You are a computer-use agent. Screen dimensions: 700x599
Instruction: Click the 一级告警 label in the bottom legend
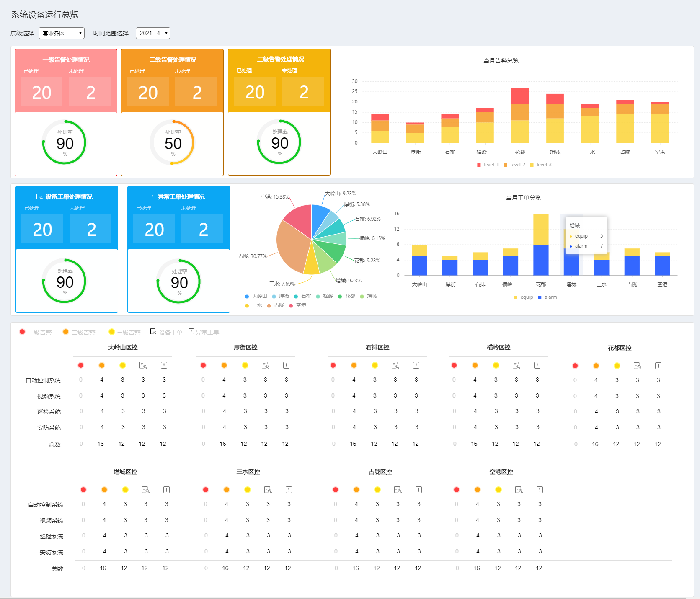click(x=40, y=333)
